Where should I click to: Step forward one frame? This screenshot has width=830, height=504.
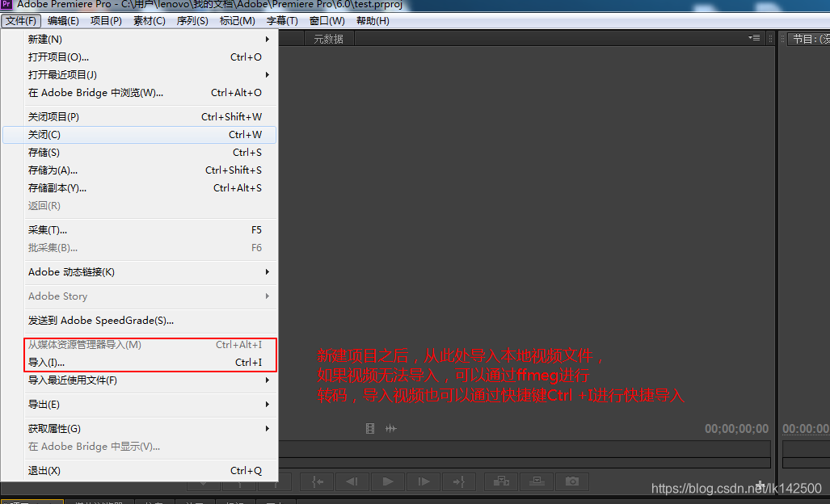click(423, 481)
